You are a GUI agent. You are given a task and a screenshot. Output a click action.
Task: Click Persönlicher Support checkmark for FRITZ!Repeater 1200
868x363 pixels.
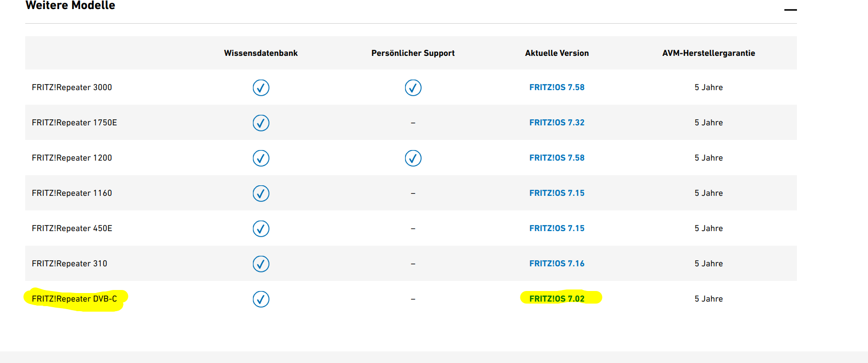point(413,158)
